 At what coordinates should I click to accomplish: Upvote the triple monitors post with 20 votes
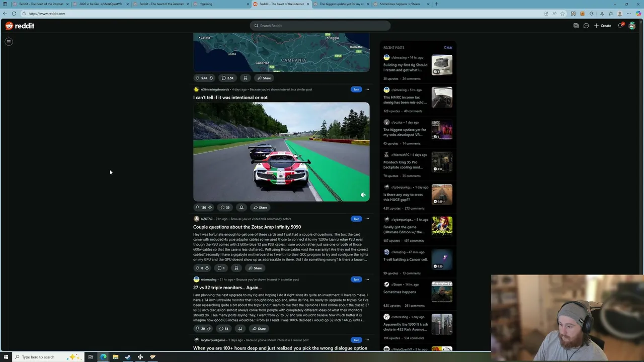click(197, 328)
